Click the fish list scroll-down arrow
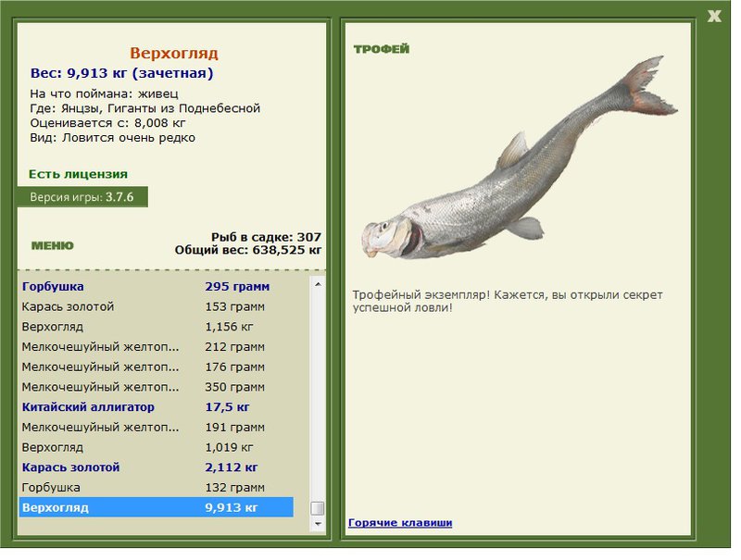The width and height of the screenshot is (741, 560). [x=318, y=524]
